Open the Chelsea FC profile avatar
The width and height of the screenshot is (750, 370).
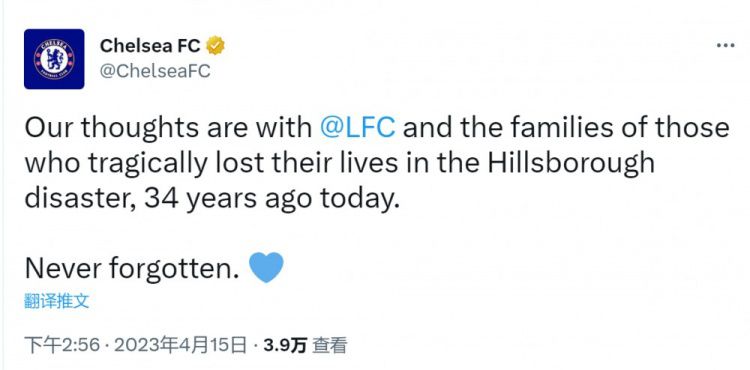click(54, 59)
